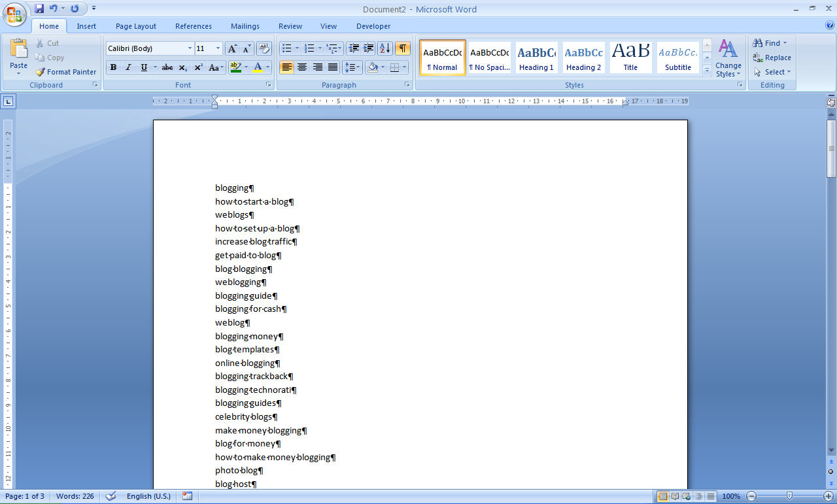
Task: Click the Clear Formatting icon
Action: [264, 48]
